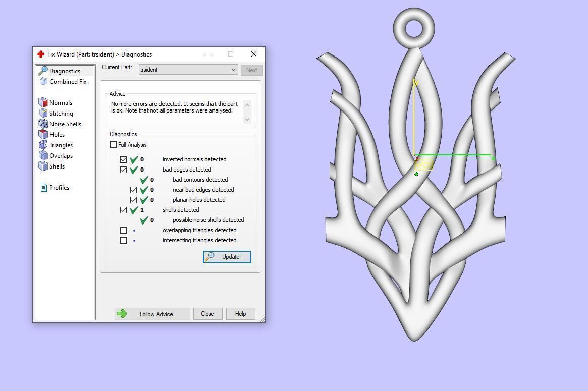This screenshot has width=588, height=391.
Task: Minimize the Fix Wizard window
Action: [208, 54]
